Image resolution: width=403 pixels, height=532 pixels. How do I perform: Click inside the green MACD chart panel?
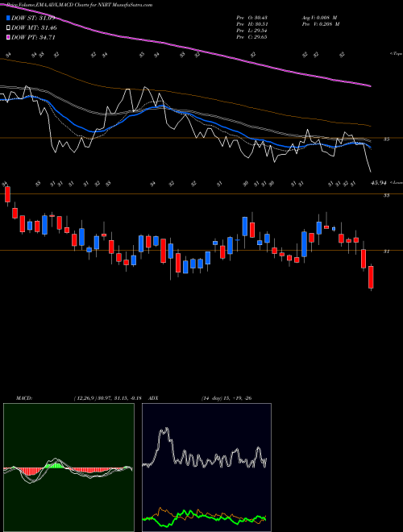click(69, 468)
